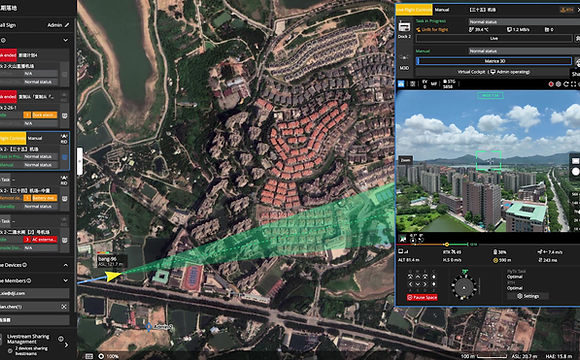Expand the Members section chevron
The height and width of the screenshot is (360, 580).
pyautogui.click(x=65, y=280)
